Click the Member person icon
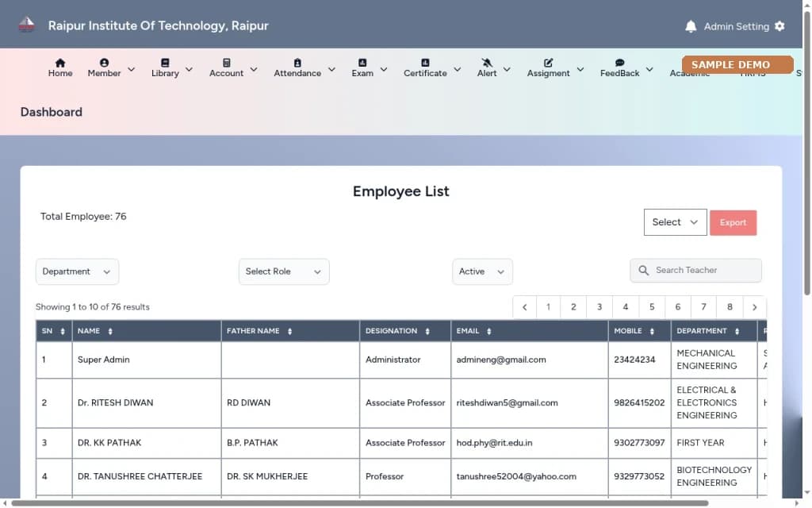The height and width of the screenshot is (508, 812). (104, 63)
